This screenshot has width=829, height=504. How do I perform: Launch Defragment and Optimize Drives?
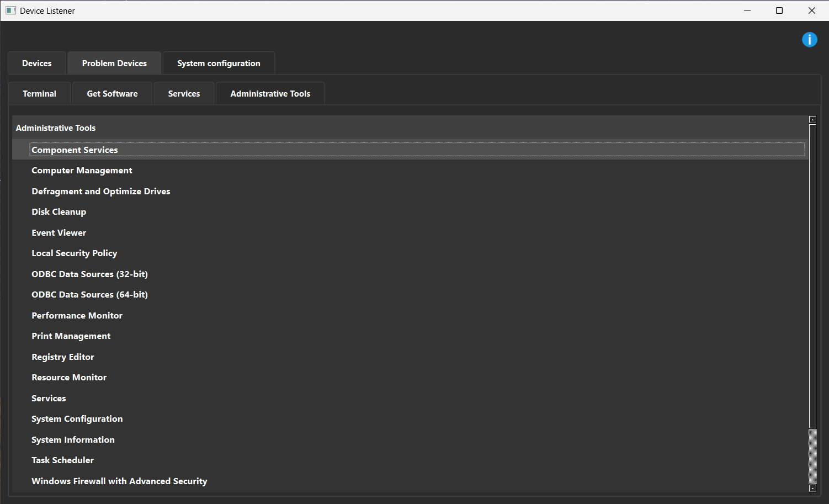100,192
